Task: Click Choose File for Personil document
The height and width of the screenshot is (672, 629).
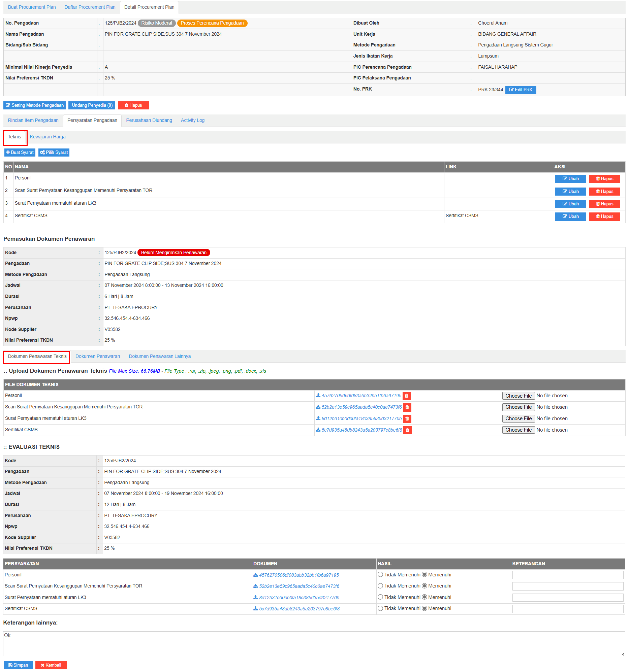Action: 518,396
